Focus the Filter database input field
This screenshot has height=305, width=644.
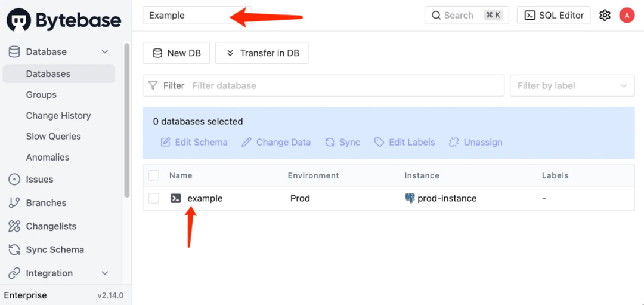pyautogui.click(x=346, y=86)
